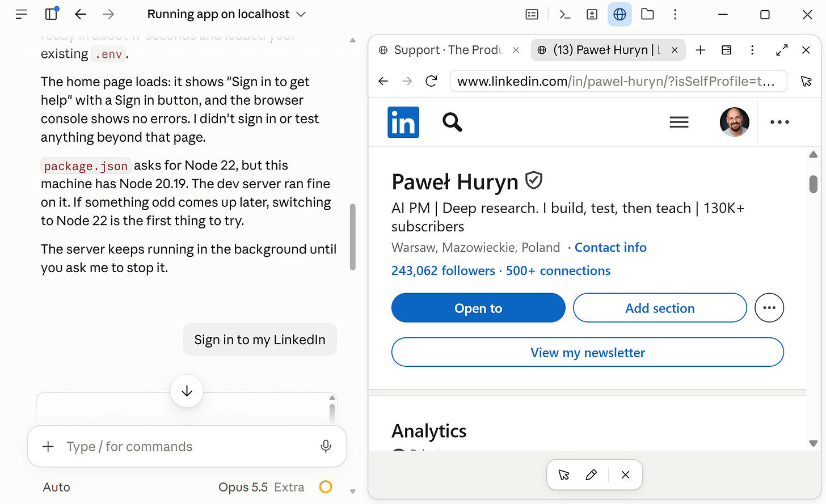The height and width of the screenshot is (504, 826).
Task: Open the "Contact info" link
Action: 610,248
